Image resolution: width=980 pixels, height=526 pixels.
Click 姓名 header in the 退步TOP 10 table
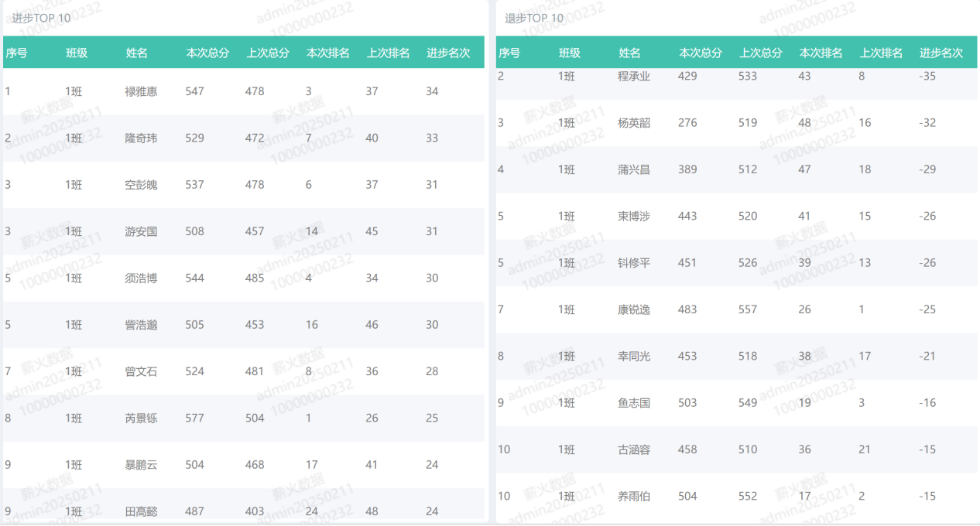[630, 53]
